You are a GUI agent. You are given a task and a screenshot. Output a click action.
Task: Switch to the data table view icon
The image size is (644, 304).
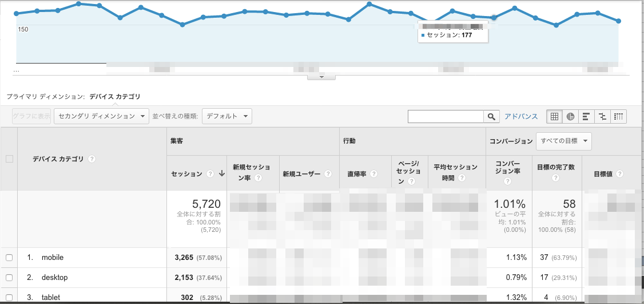[x=554, y=116]
